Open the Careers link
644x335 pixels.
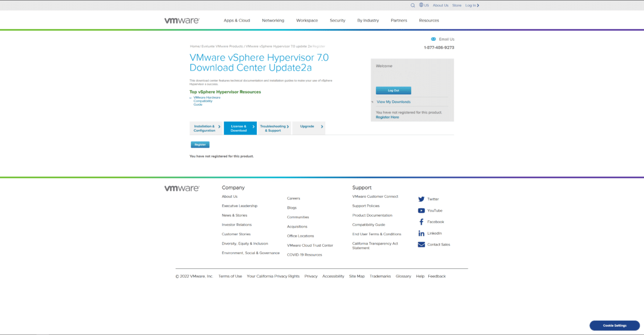[293, 198]
